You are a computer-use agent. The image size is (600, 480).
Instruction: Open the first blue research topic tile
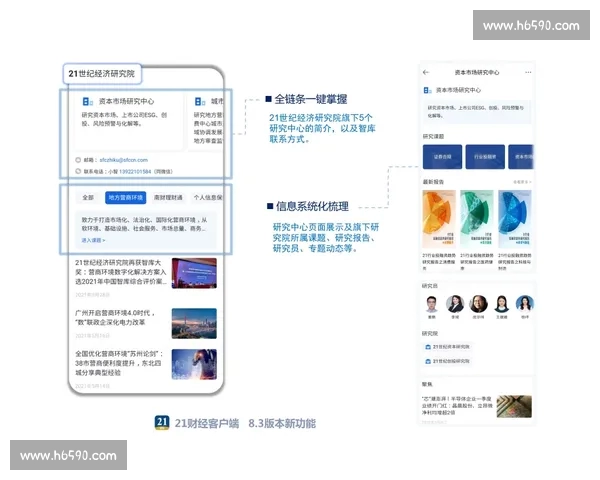[442, 157]
